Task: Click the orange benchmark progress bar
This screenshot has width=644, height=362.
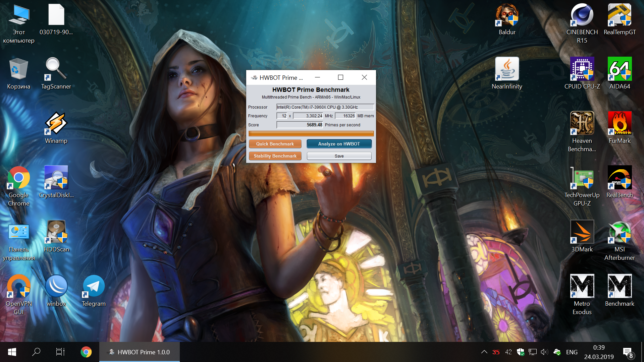Action: 311,133
